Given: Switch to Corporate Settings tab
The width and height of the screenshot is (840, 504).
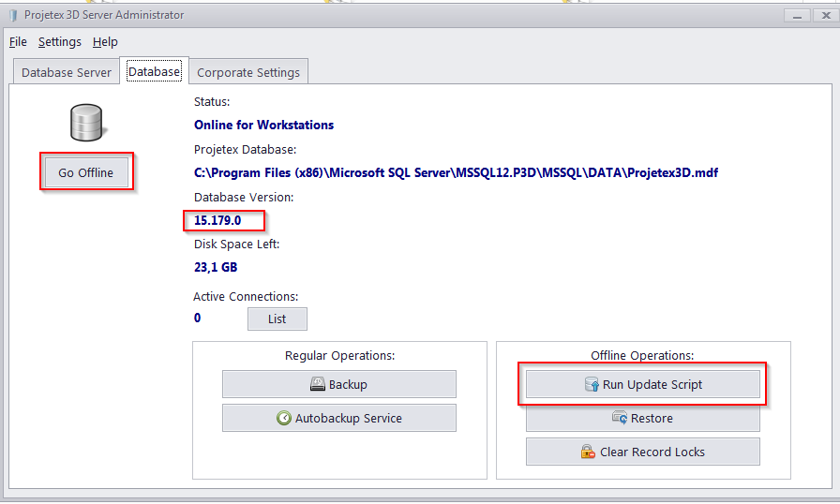Looking at the screenshot, I should point(248,72).
